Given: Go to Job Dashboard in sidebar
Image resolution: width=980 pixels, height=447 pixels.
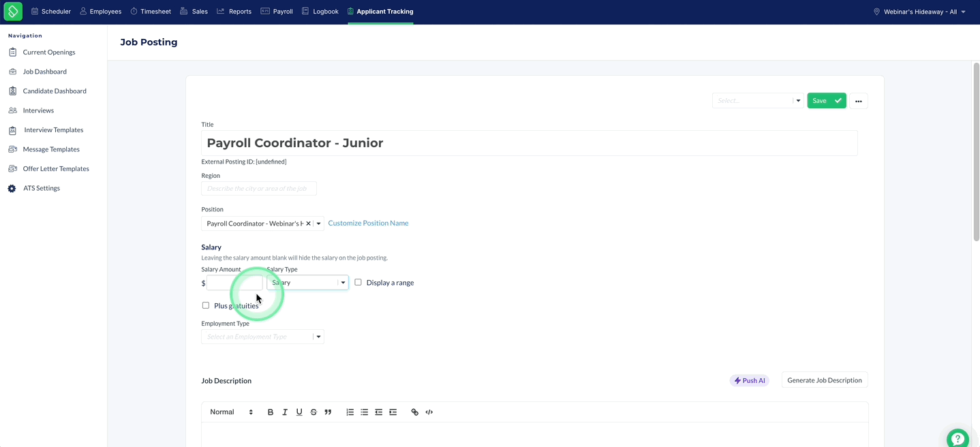Looking at the screenshot, I should (x=45, y=72).
